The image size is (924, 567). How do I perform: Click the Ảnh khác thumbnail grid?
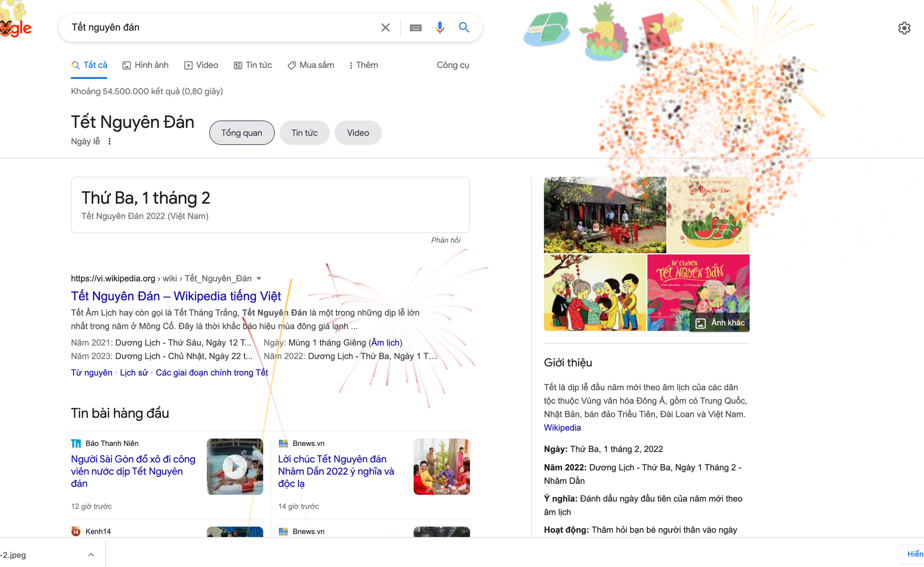[x=719, y=322]
